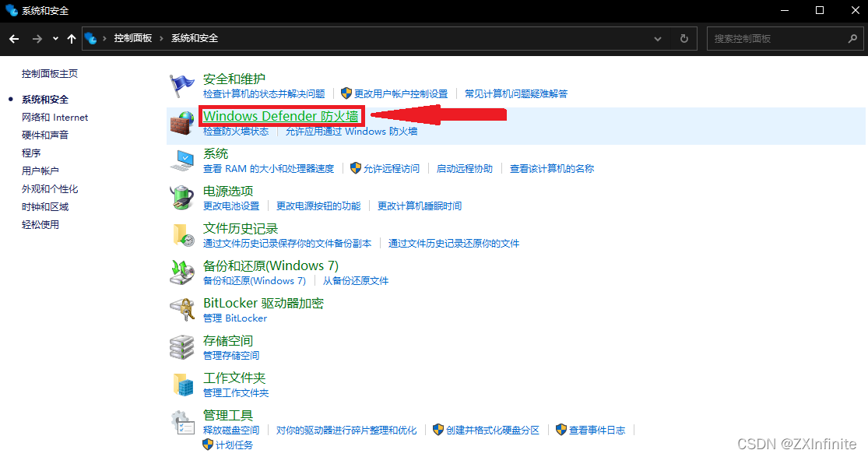Click 系统和安全 breadcrumb in address bar

click(x=195, y=38)
